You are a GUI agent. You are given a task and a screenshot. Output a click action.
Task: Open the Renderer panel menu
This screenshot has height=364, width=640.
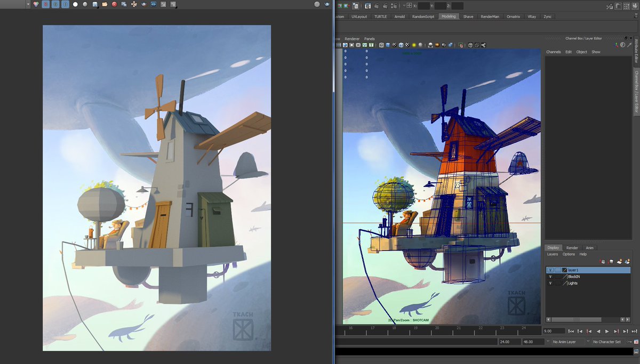pyautogui.click(x=352, y=39)
